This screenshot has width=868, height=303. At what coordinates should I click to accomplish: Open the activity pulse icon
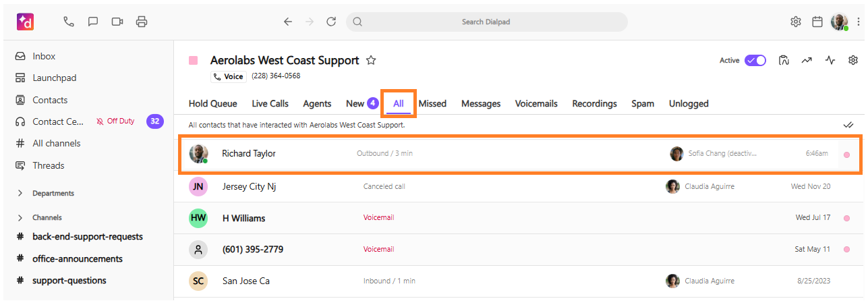coord(830,60)
